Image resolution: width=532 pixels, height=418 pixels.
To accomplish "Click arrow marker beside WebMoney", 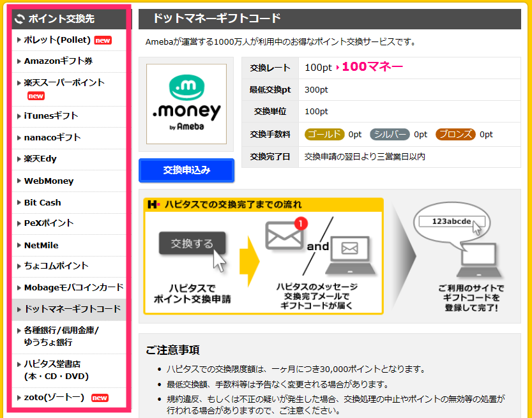I will click(x=19, y=181).
